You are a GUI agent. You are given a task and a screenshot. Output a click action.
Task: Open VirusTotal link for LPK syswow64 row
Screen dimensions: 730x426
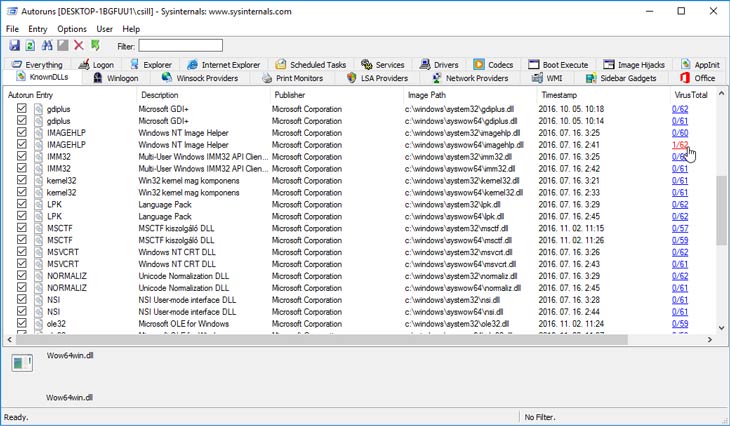[x=680, y=216]
